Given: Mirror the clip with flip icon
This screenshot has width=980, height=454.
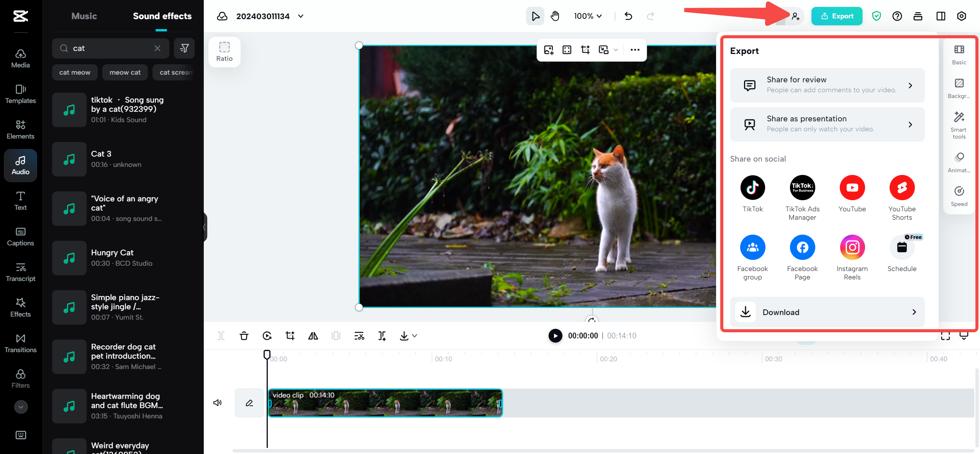Looking at the screenshot, I should 313,336.
